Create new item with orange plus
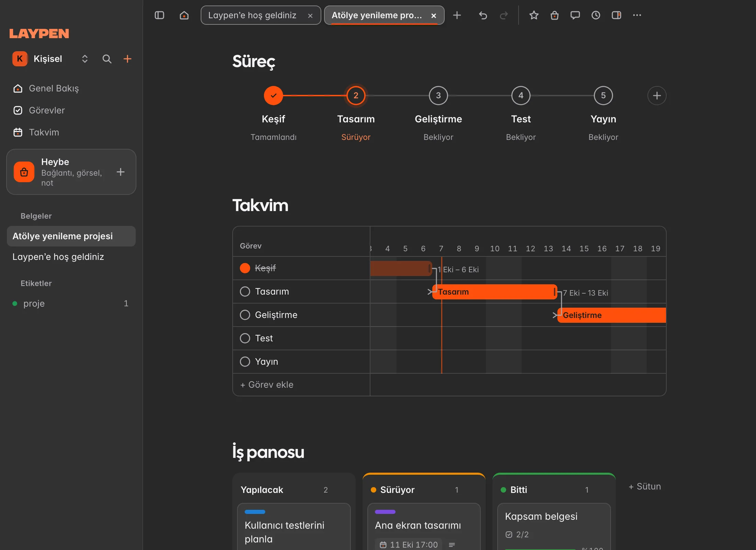756x550 pixels. tap(127, 59)
